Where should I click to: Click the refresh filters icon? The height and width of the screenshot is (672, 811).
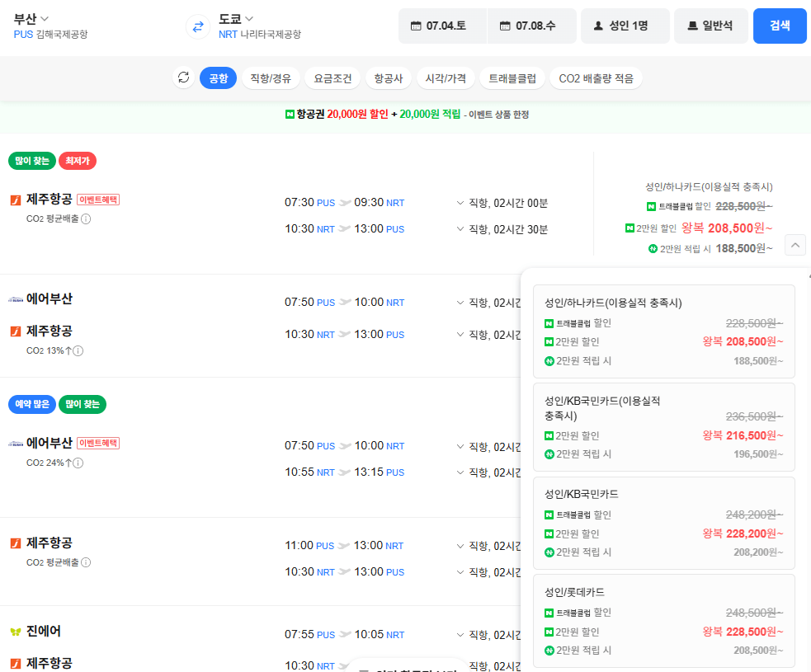tap(184, 78)
